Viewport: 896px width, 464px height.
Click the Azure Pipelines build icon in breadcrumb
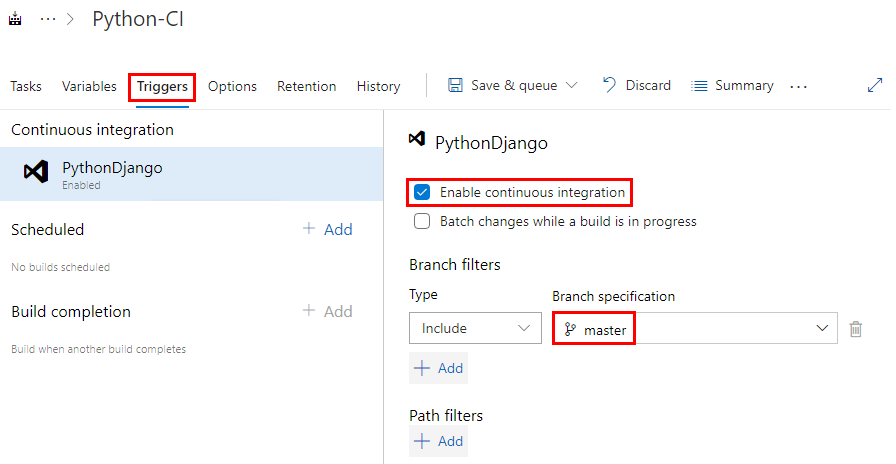pyautogui.click(x=15, y=19)
